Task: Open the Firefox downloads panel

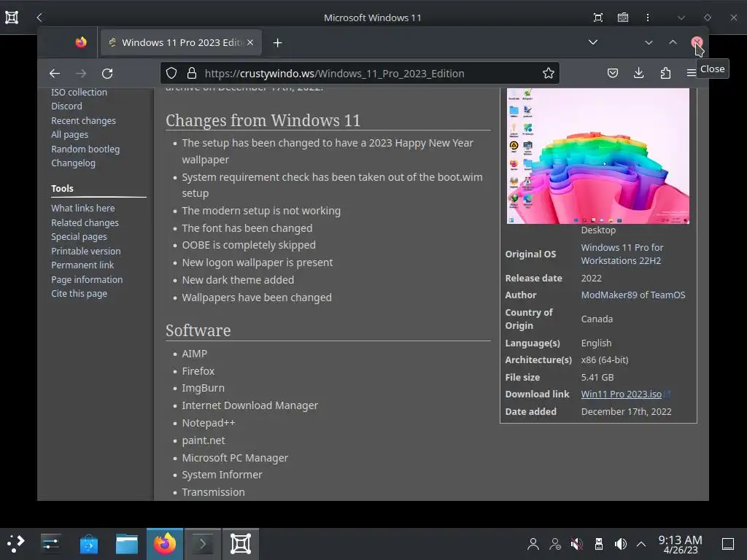Action: tap(639, 74)
